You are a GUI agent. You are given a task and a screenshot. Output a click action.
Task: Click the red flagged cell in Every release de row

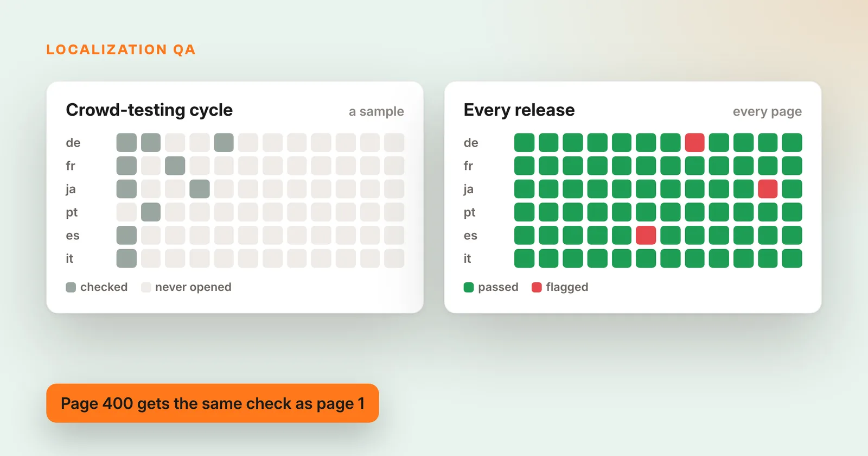694,143
